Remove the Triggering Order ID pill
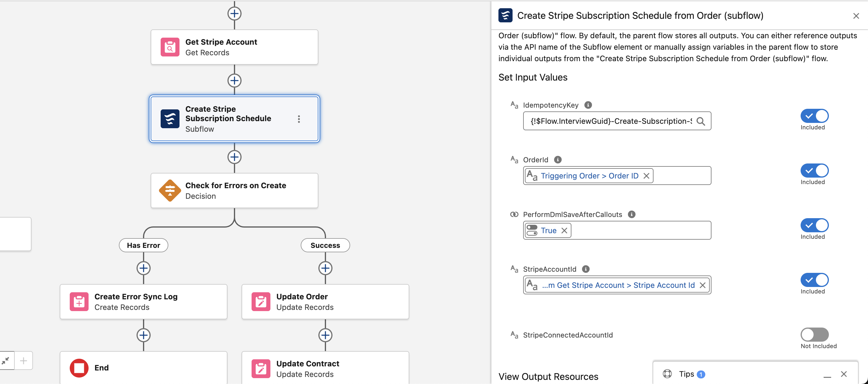The image size is (868, 384). (646, 176)
